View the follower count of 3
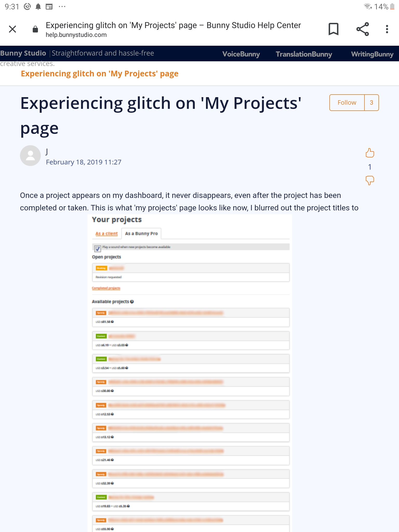The height and width of the screenshot is (532, 399). pyautogui.click(x=371, y=103)
